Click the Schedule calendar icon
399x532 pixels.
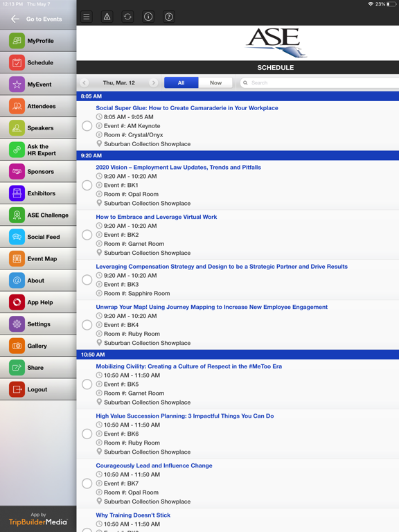[x=17, y=62]
